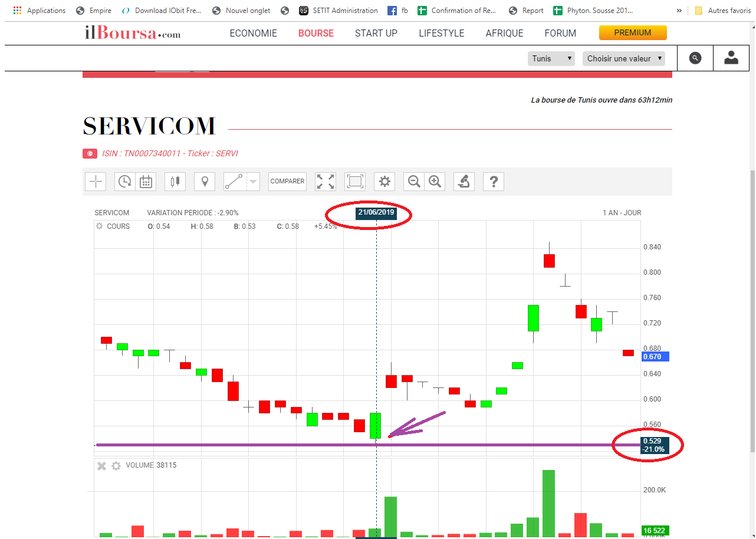Click the +5.45% variation value
Screen dimensions: 756x539
pos(326,226)
